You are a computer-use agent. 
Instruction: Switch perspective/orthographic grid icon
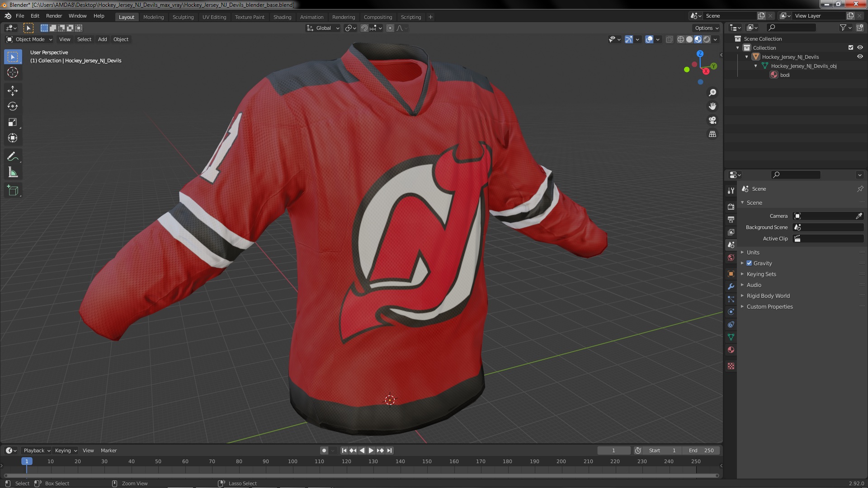tap(712, 134)
